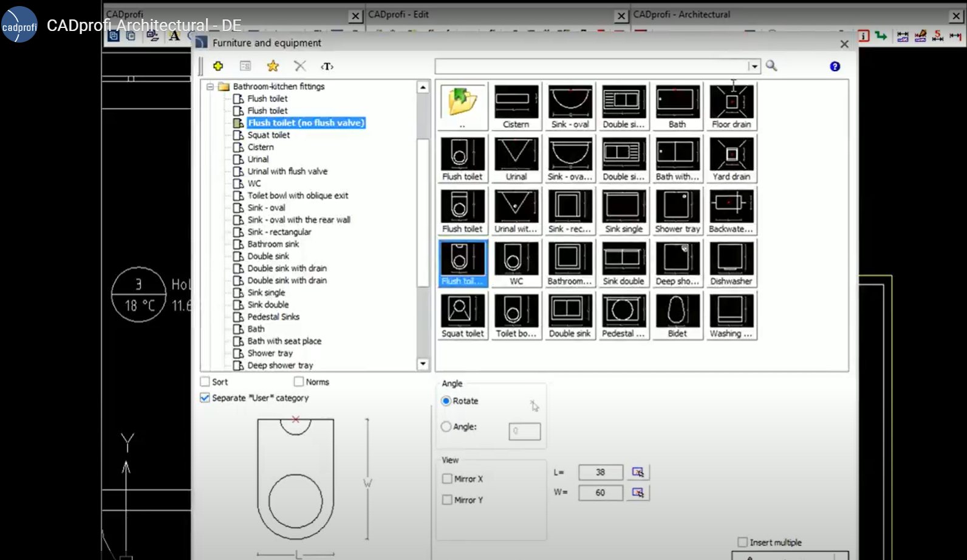Click the delete X icon in toolbar
This screenshot has width=967, height=560.
[300, 66]
